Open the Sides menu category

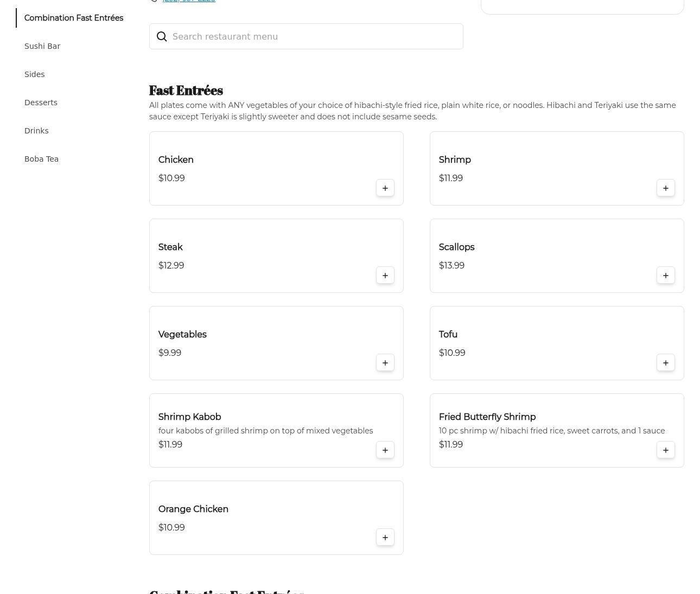coord(34,74)
